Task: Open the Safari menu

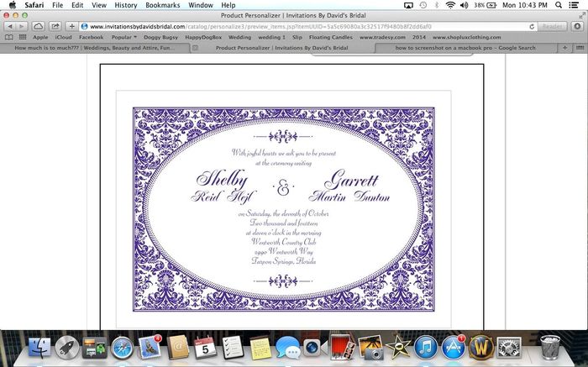Action: coord(34,5)
